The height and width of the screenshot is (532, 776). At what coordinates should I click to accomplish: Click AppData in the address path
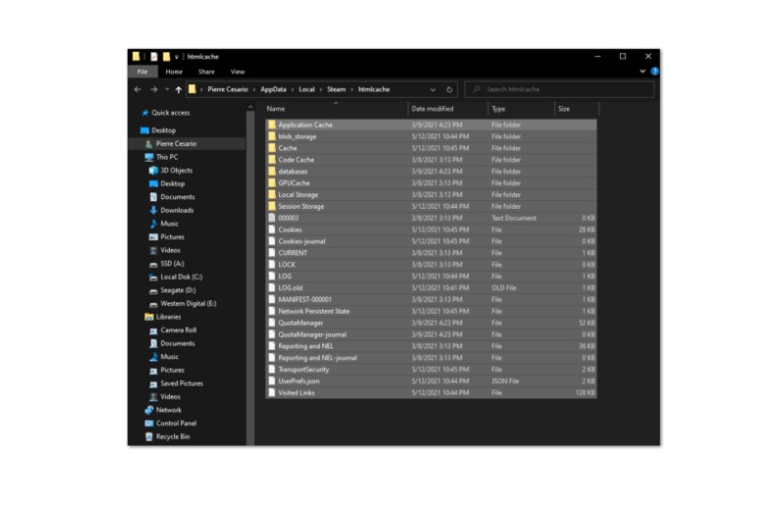pos(273,89)
